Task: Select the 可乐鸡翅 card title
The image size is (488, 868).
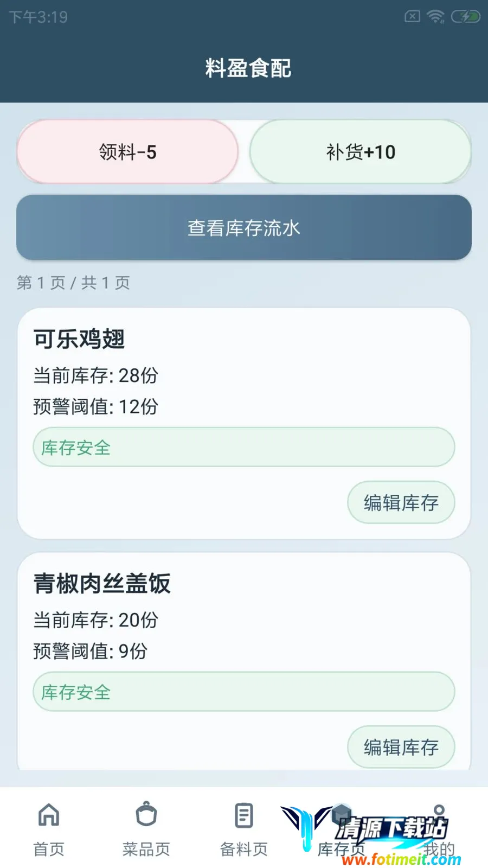Action: click(x=79, y=340)
